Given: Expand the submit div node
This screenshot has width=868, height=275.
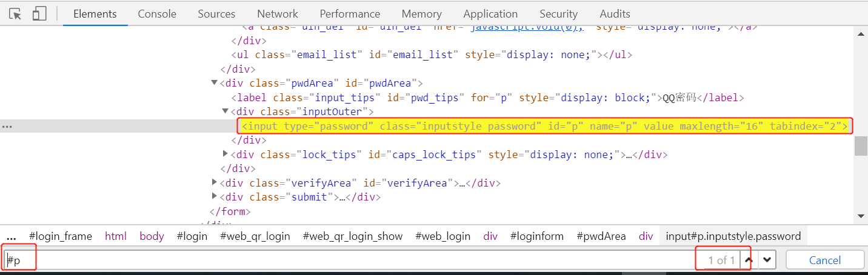Looking at the screenshot, I should click(x=215, y=197).
